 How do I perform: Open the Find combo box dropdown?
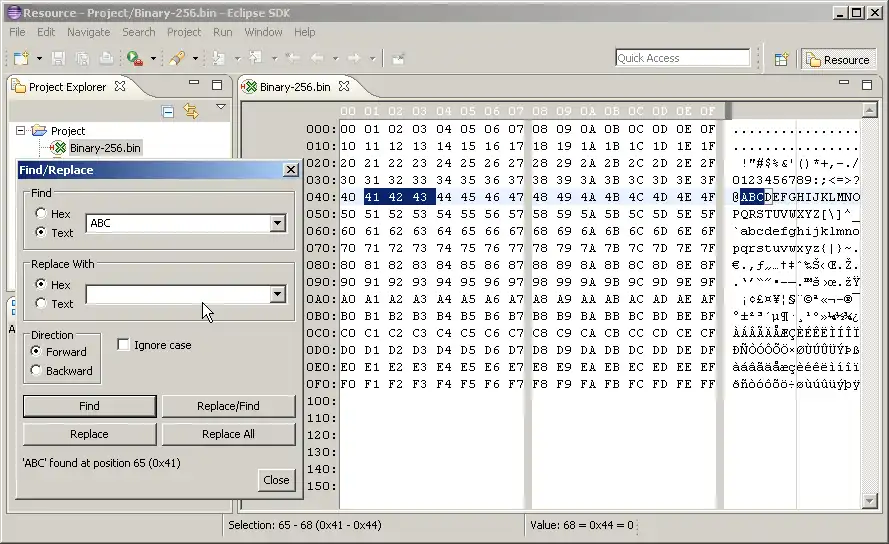(x=277, y=223)
